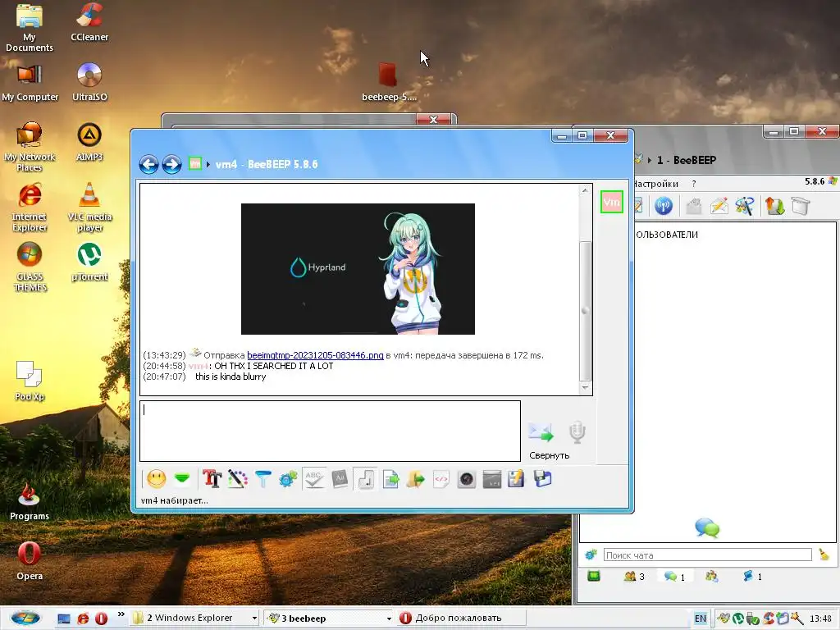
Task: Click the envelope with pencil compose icon
Action: click(x=719, y=206)
